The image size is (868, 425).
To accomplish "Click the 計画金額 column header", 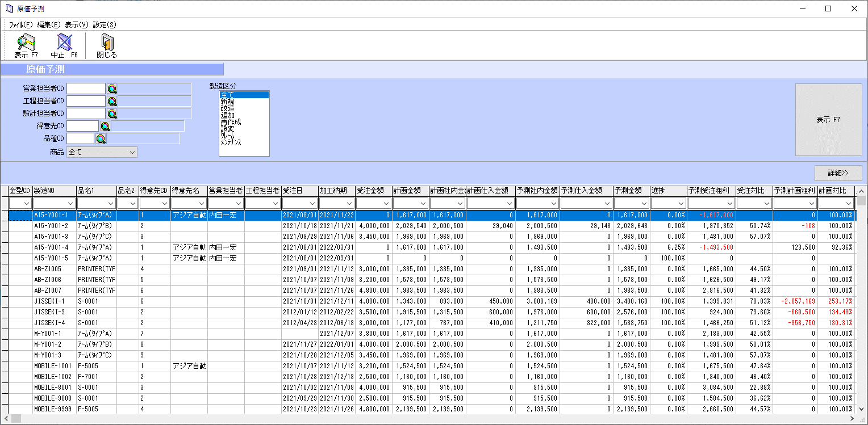I will click(x=410, y=191).
